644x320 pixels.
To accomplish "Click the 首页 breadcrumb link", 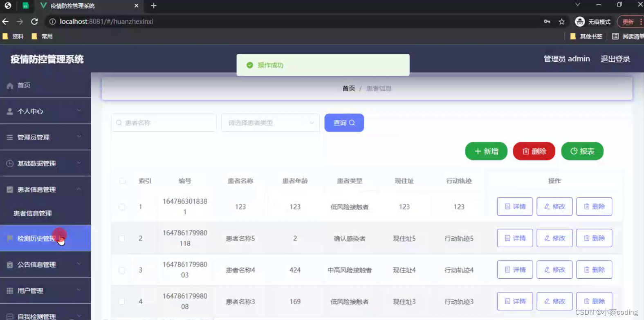I will [348, 88].
